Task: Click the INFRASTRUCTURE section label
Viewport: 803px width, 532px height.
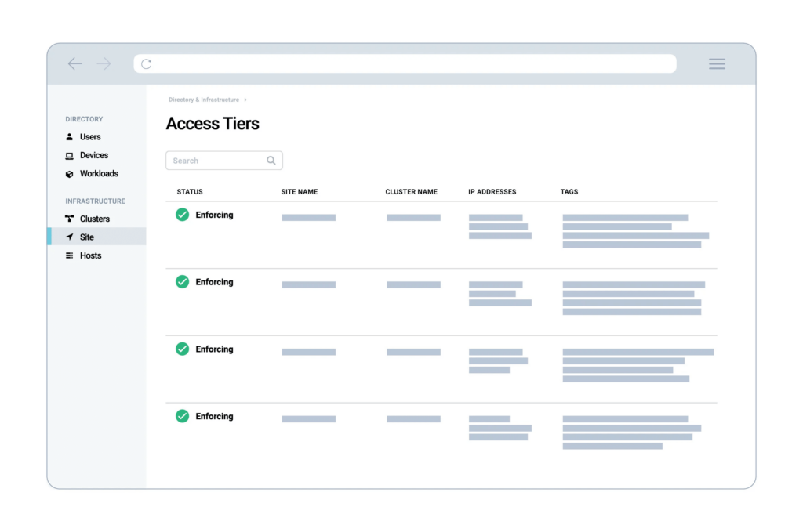Action: point(95,201)
